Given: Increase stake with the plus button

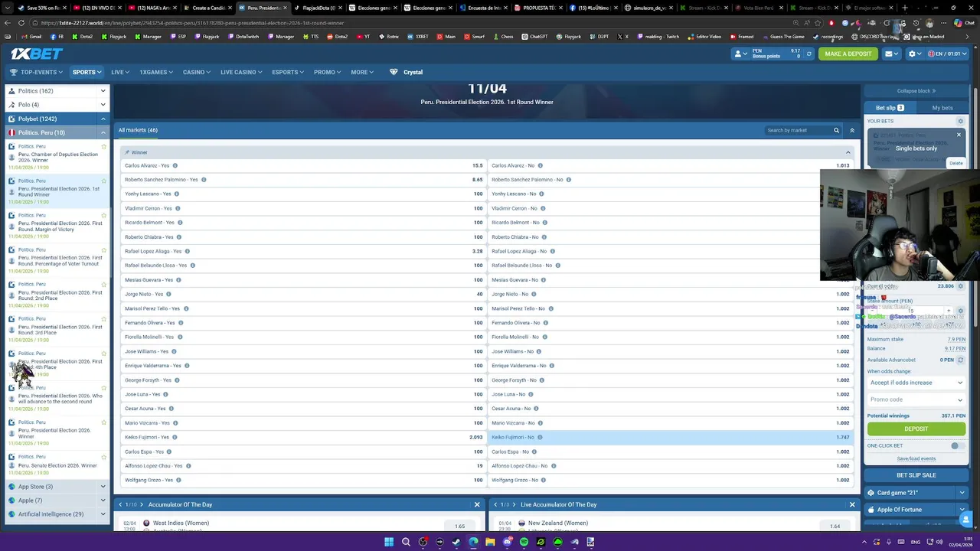Looking at the screenshot, I should 949,311.
